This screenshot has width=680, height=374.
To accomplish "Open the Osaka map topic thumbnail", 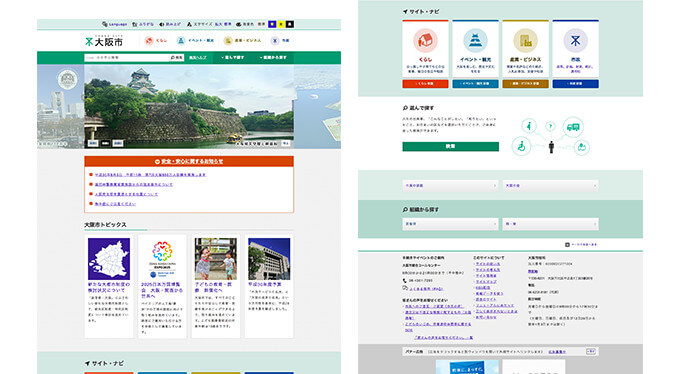I will coord(109,259).
